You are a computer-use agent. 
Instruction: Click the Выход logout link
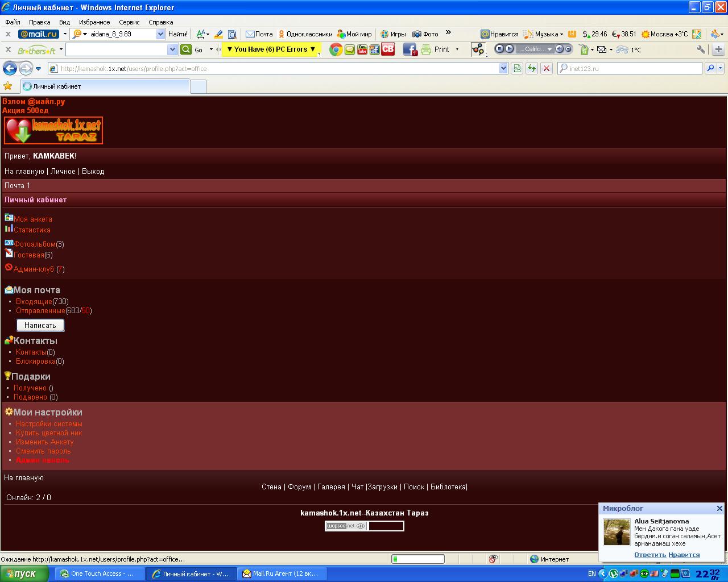coord(93,172)
